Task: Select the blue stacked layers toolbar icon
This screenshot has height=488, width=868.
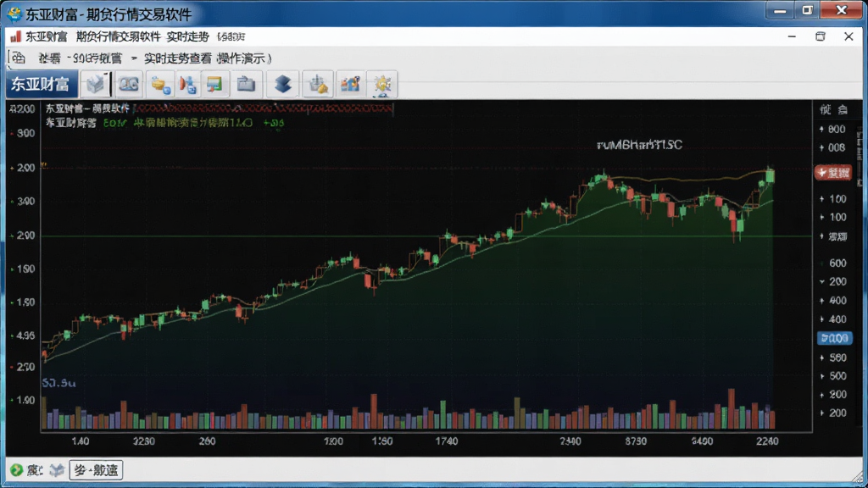Action: point(283,84)
